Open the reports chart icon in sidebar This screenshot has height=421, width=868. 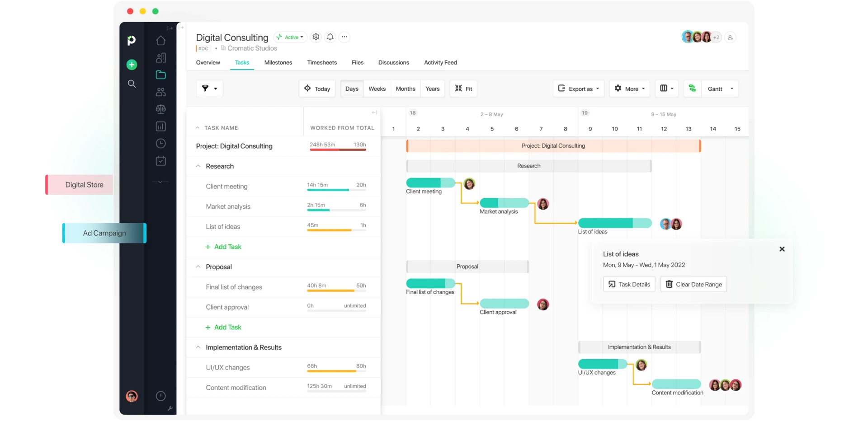coord(160,126)
